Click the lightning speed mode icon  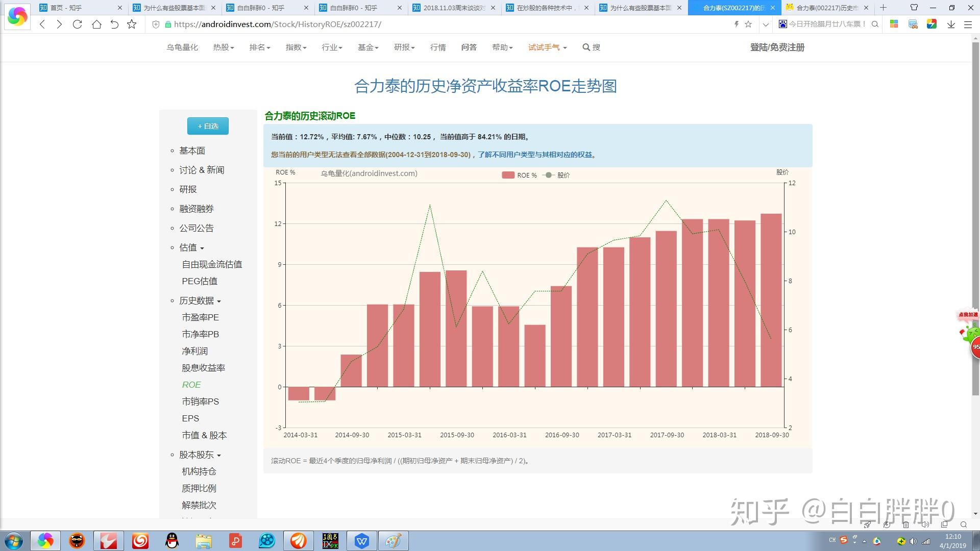[736, 24]
